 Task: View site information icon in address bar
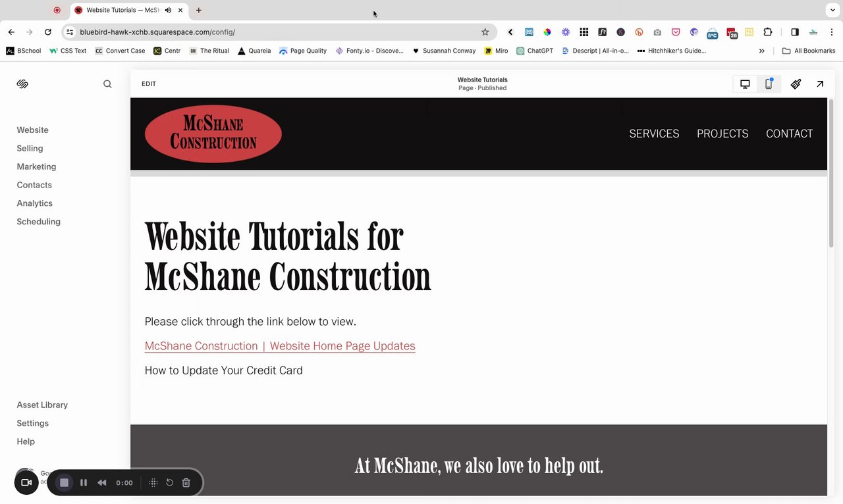[70, 32]
